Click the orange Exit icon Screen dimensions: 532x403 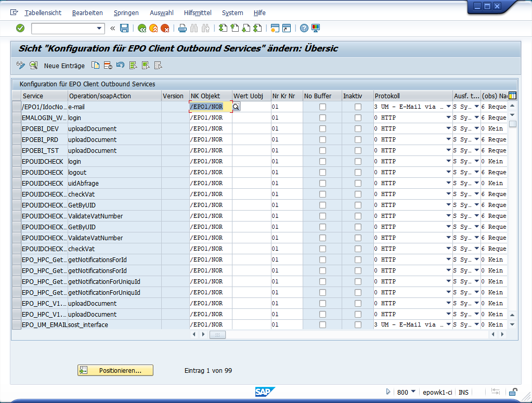(x=154, y=29)
